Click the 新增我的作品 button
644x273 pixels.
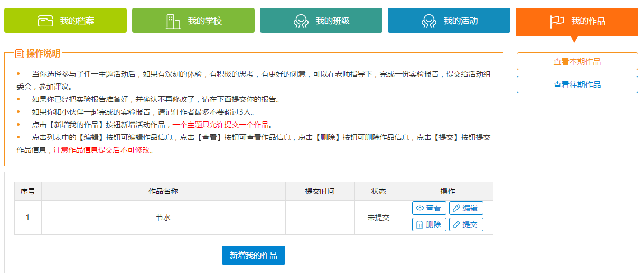click(x=254, y=255)
